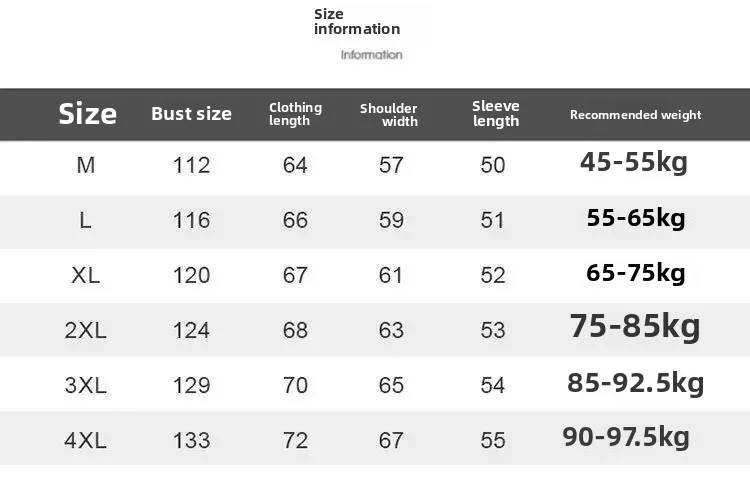Pick the 3XL size label

point(86,385)
